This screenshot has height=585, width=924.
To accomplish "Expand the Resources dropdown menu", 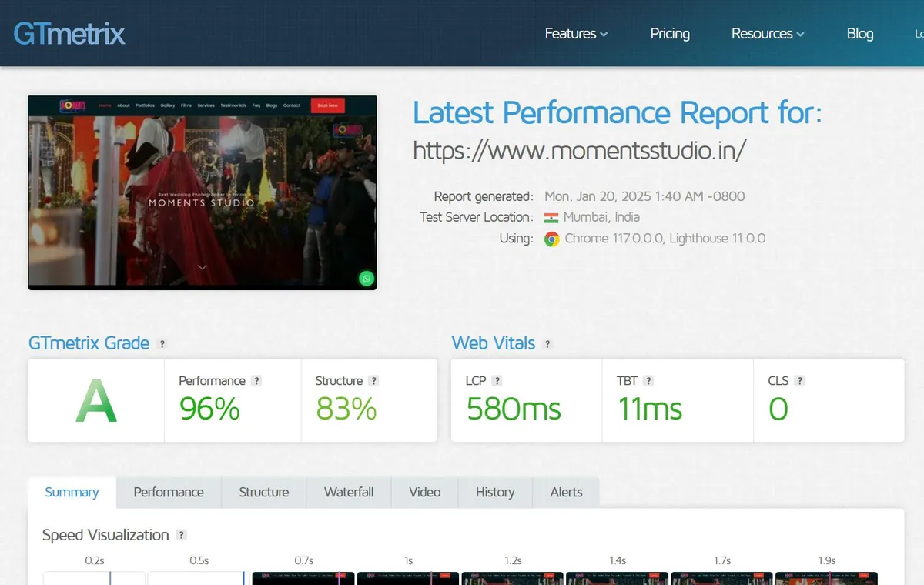I will pos(768,33).
